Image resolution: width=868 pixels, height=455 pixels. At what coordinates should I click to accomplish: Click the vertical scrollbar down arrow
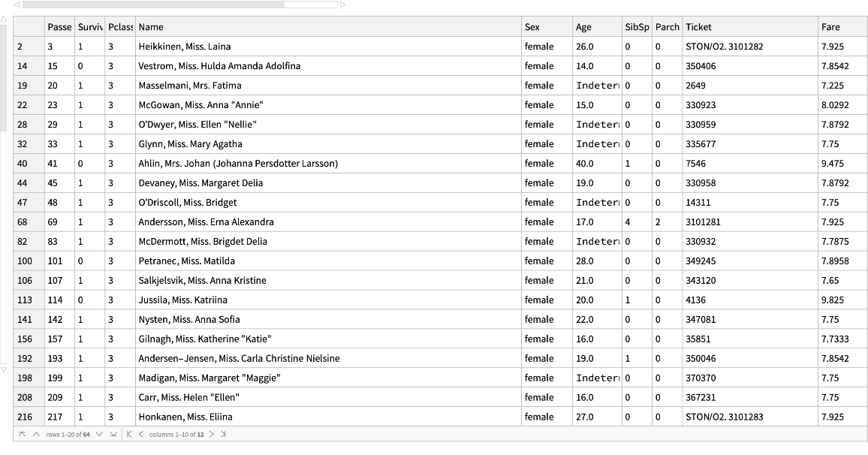click(x=4, y=369)
